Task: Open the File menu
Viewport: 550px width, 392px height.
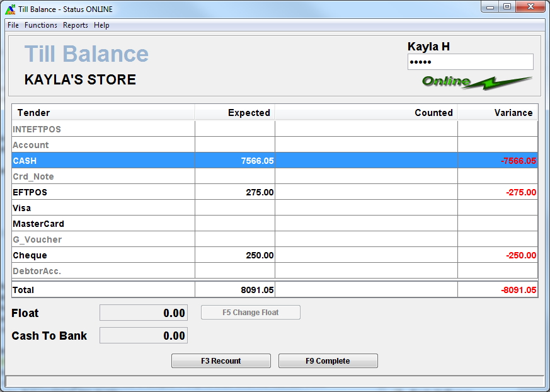Action: (13, 25)
